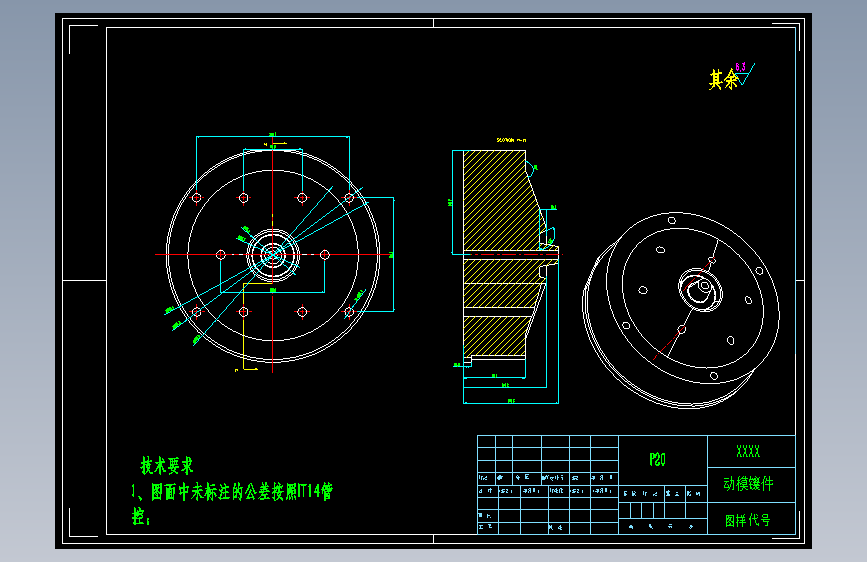Click the 其余 roughness label
Screen dimensions: 867x562
tap(723, 80)
